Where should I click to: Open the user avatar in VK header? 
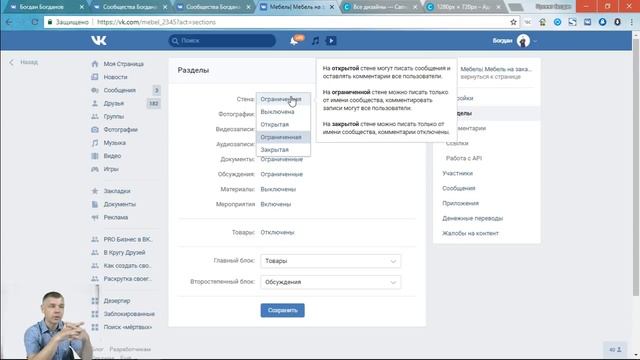click(523, 40)
